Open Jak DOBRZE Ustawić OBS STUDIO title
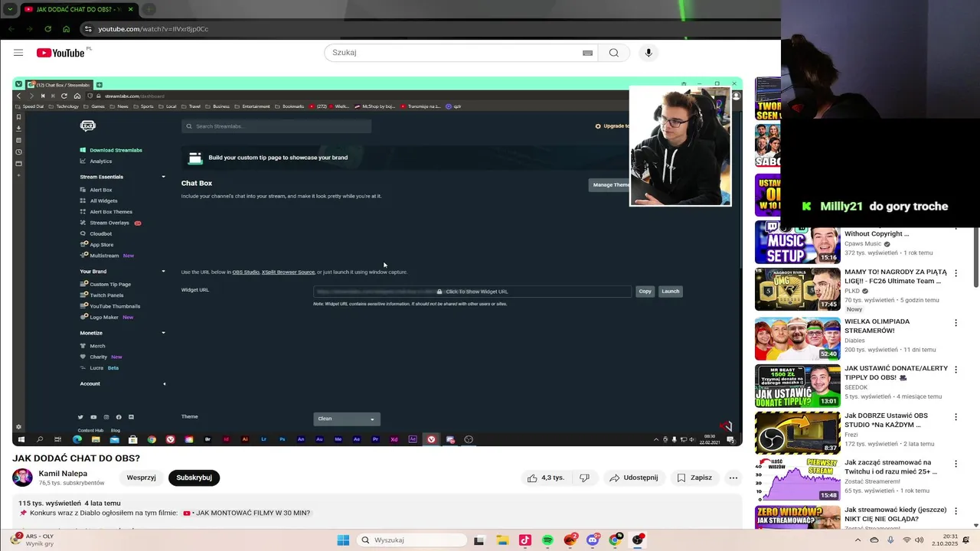 pos(886,420)
